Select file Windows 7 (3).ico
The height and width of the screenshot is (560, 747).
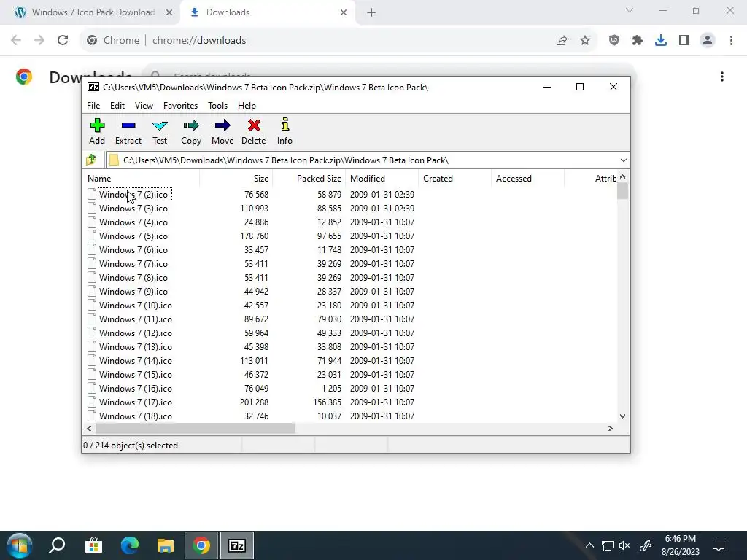point(133,208)
